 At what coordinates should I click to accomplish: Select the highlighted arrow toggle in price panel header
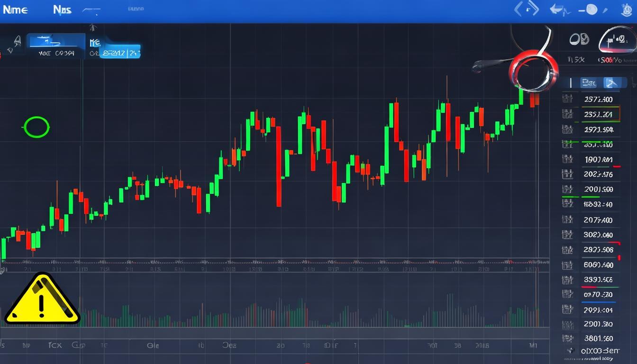point(612,83)
